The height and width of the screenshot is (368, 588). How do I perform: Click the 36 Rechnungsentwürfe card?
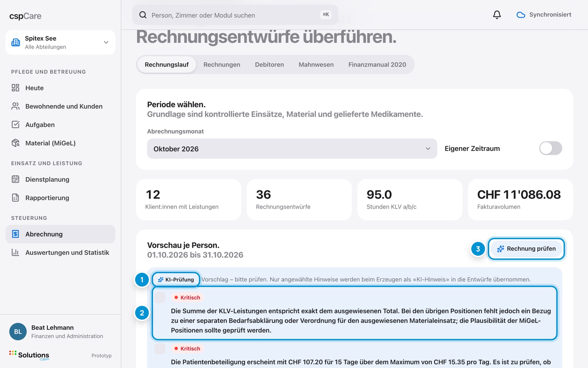pyautogui.click(x=299, y=199)
